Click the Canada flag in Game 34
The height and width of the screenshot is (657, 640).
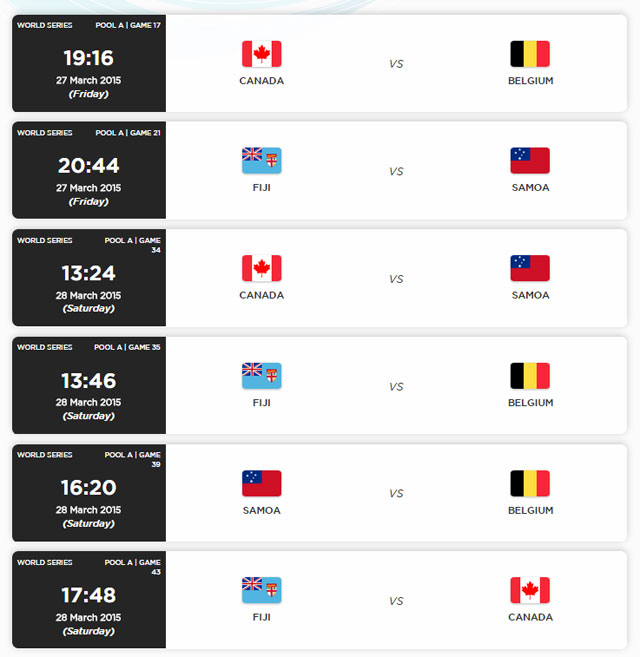tap(262, 268)
